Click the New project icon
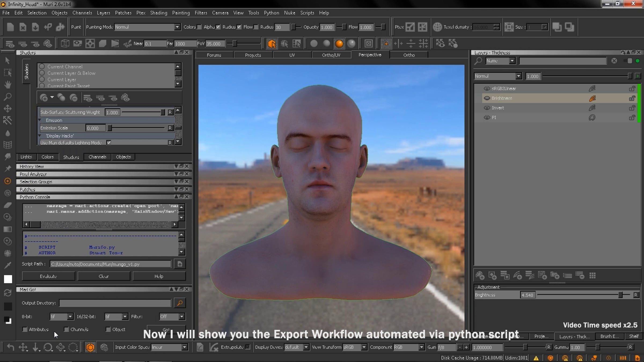The image size is (644, 362). [10, 27]
